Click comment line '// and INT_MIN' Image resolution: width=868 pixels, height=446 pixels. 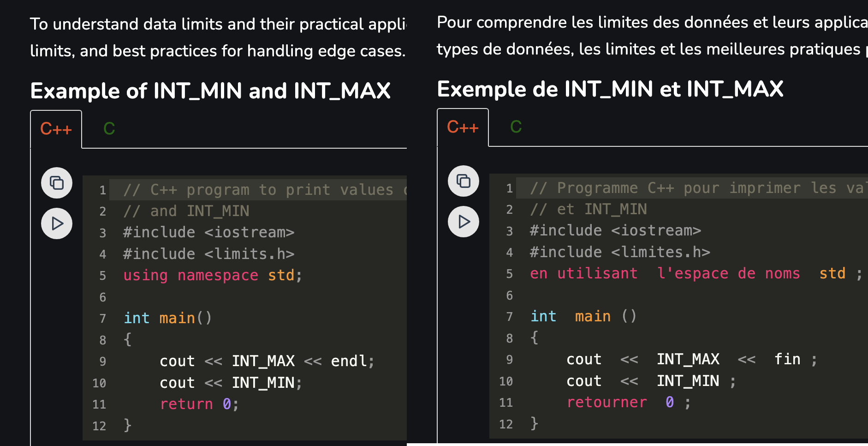tap(186, 211)
